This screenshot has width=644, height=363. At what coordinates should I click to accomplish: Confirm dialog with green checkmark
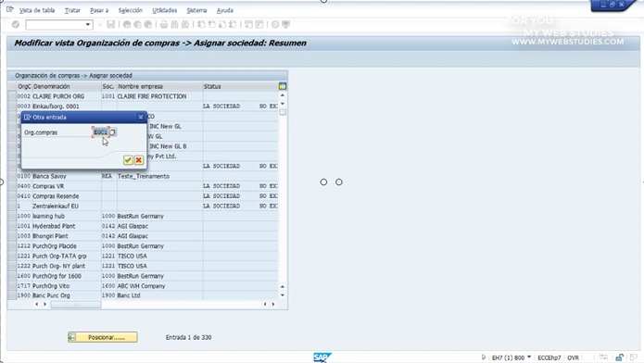click(128, 160)
